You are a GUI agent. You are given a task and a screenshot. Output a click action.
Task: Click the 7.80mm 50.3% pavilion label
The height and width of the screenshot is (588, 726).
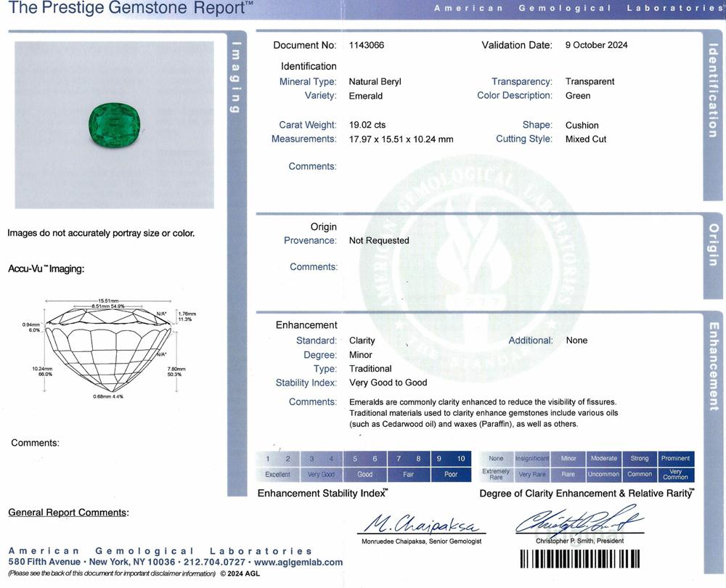pyautogui.click(x=176, y=372)
